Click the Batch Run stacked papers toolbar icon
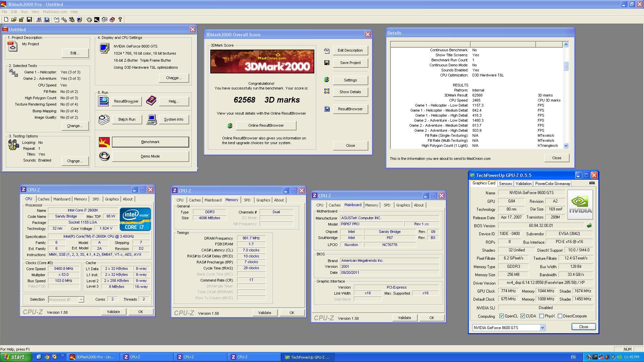644x362 pixels. pos(105,20)
